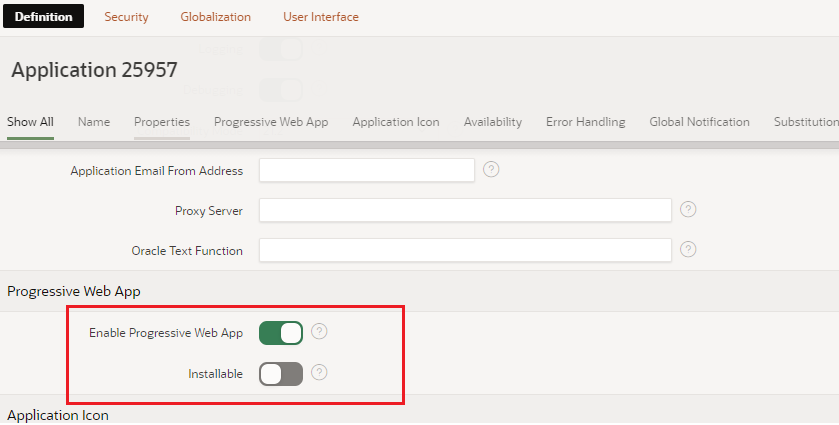The image size is (839, 425).
Task: Click the Application Email From Address field
Action: click(366, 170)
